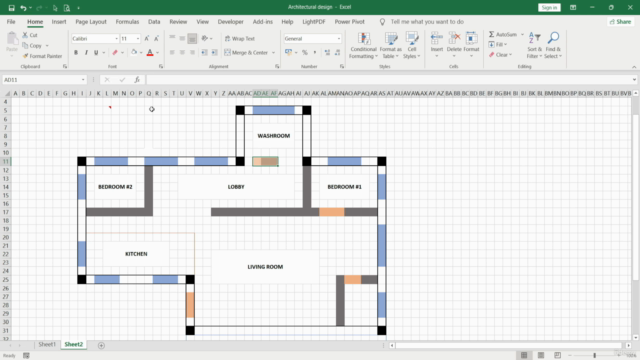640x360 pixels.
Task: Click the Paste clipboard icon
Action: click(x=12, y=39)
